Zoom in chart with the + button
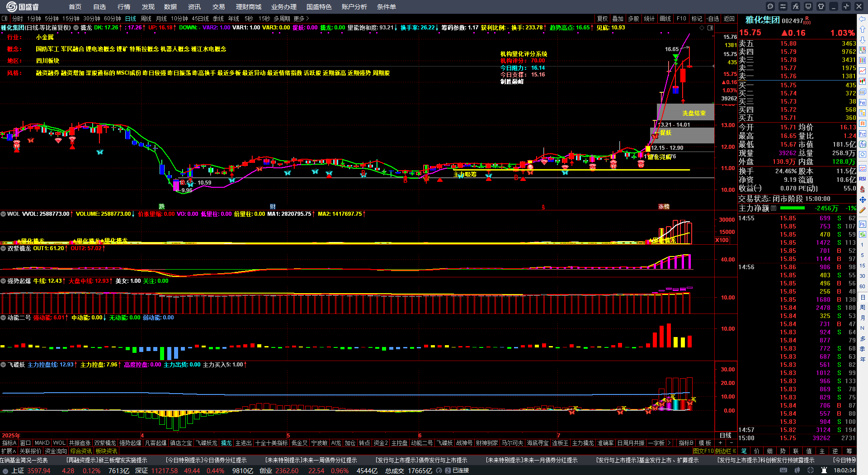 tap(720, 443)
